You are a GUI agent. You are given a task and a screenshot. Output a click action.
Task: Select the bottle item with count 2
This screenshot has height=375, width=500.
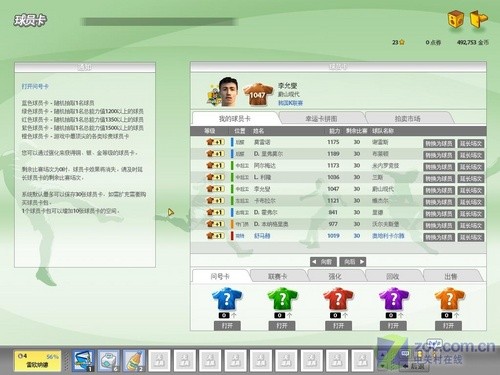(x=134, y=360)
